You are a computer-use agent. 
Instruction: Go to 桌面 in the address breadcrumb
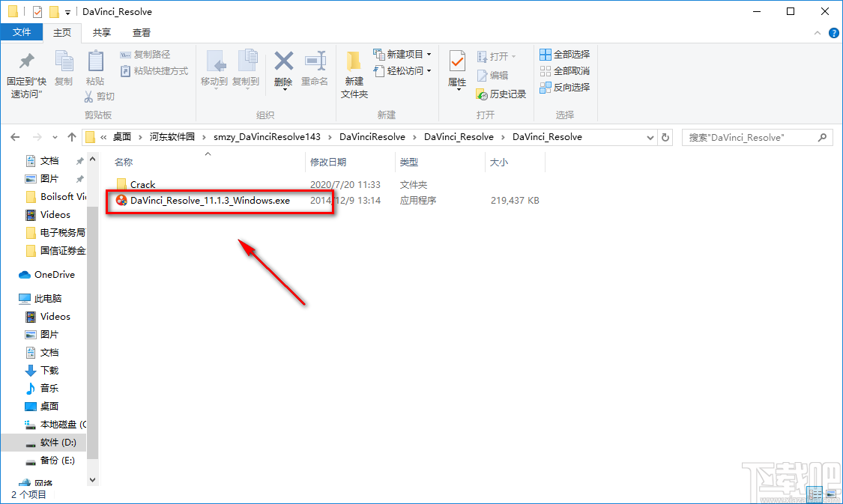point(122,137)
